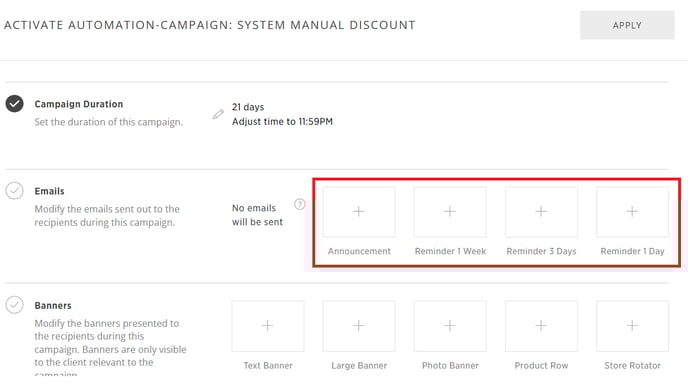Click the pencil icon to edit campaign duration
688x386 pixels.
point(218,114)
